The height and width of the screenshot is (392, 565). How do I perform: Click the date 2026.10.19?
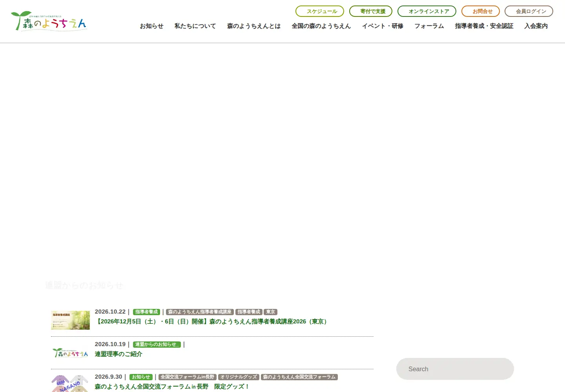[x=110, y=344]
